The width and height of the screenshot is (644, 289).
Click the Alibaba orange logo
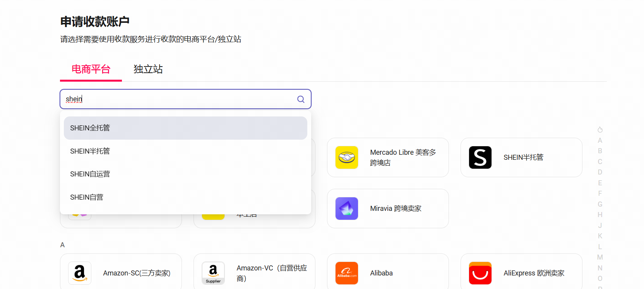coord(346,273)
